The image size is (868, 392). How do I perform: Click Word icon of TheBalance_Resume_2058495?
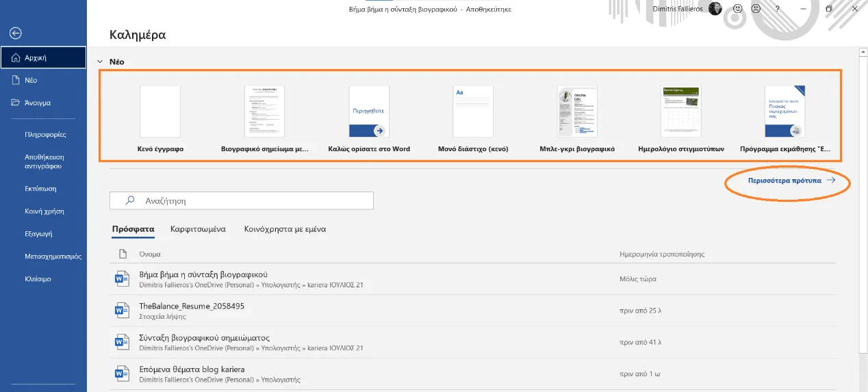(x=121, y=311)
